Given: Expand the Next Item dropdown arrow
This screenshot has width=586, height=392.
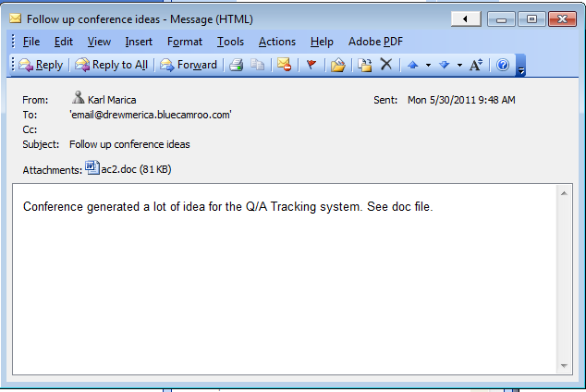Looking at the screenshot, I should click(459, 66).
